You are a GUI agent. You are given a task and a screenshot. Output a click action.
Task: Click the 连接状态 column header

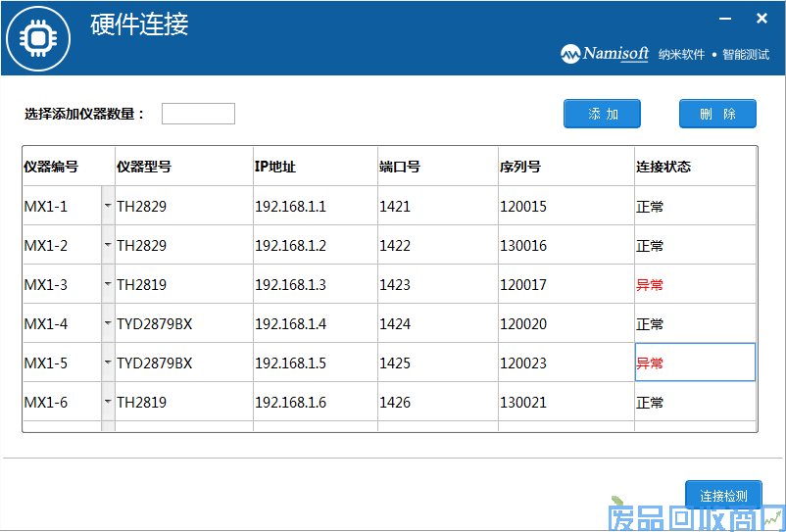point(663,167)
